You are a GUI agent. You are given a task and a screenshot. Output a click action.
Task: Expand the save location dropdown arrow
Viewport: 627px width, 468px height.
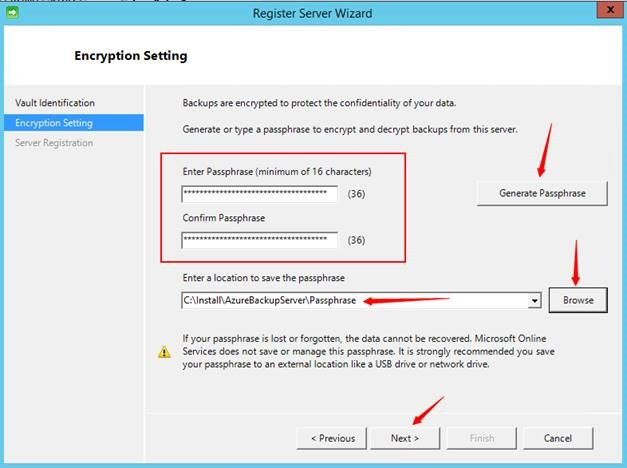[x=535, y=300]
